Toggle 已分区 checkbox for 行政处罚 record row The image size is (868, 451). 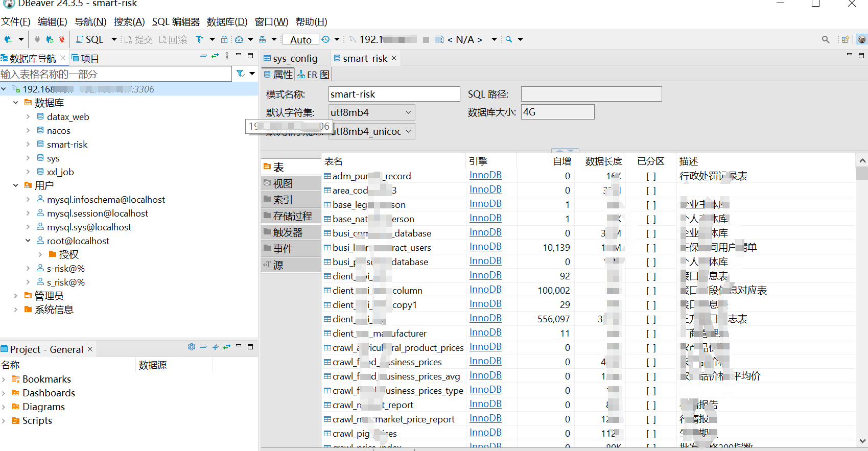(x=651, y=177)
